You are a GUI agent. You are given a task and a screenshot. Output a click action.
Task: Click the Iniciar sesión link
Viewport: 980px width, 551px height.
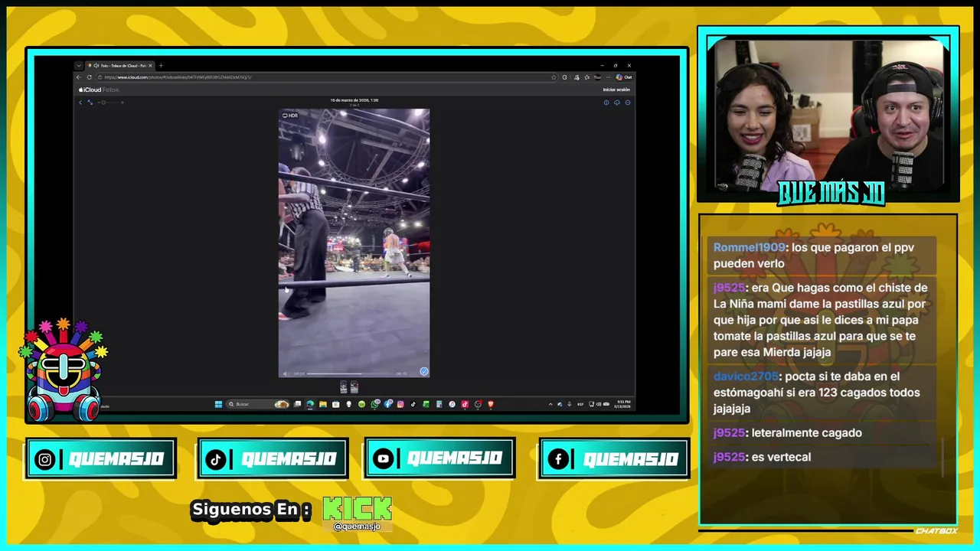pyautogui.click(x=616, y=90)
